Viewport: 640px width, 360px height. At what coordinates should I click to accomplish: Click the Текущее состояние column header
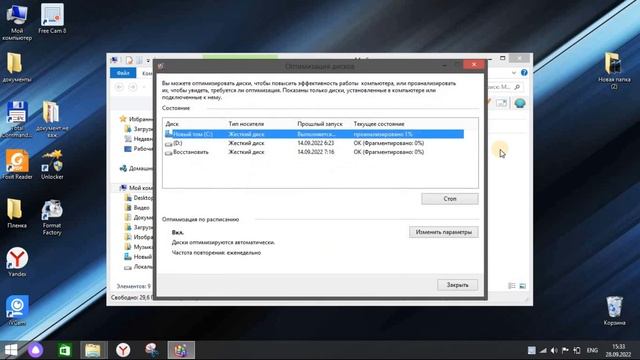point(379,124)
